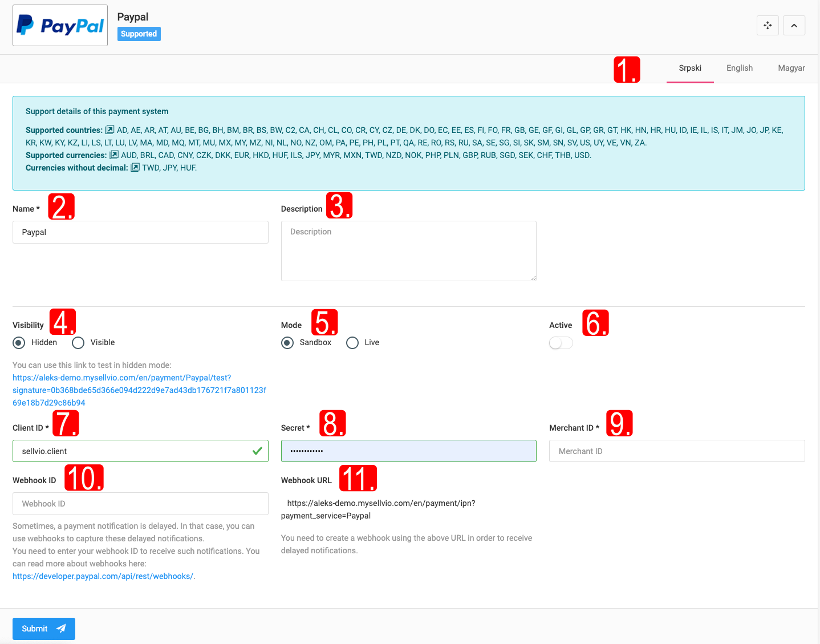Click the green checkmark in Client ID field
This screenshot has height=644, width=820.
pos(257,451)
